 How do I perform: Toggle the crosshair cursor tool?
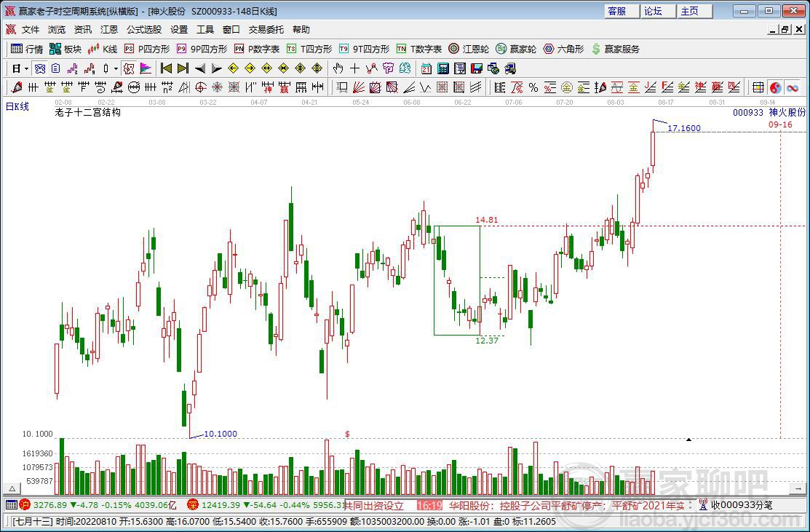[x=355, y=68]
